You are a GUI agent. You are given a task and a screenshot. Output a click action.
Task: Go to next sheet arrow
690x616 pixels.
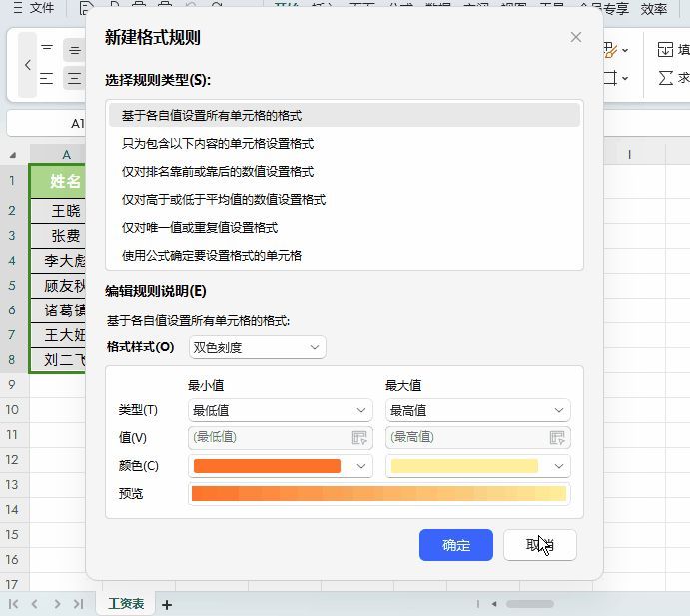point(57,604)
